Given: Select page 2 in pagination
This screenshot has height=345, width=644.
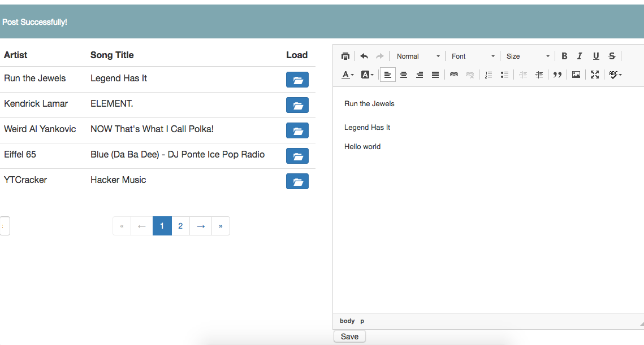Looking at the screenshot, I should pyautogui.click(x=180, y=226).
